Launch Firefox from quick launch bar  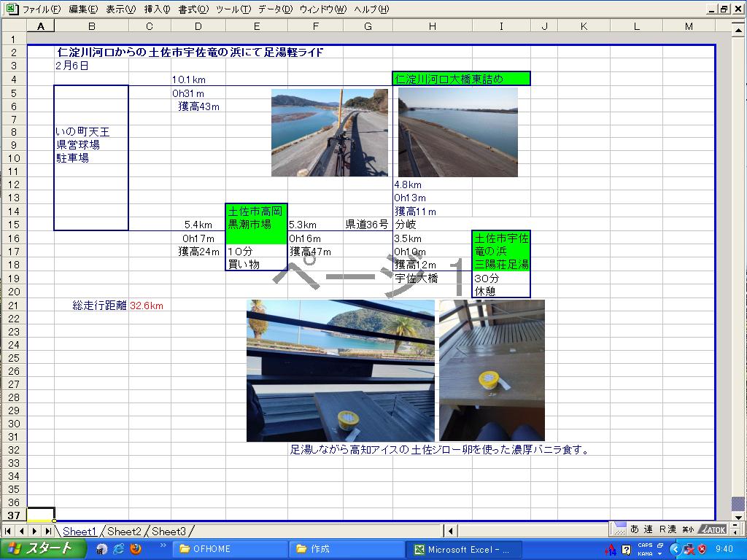(135, 549)
